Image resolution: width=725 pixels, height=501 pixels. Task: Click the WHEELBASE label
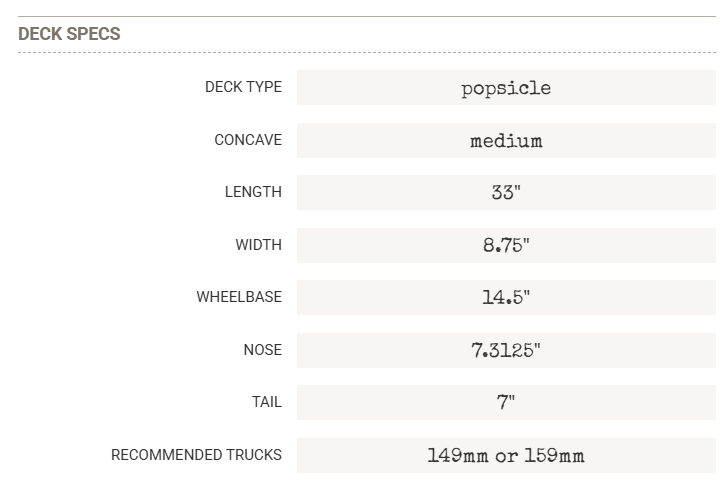pos(239,297)
